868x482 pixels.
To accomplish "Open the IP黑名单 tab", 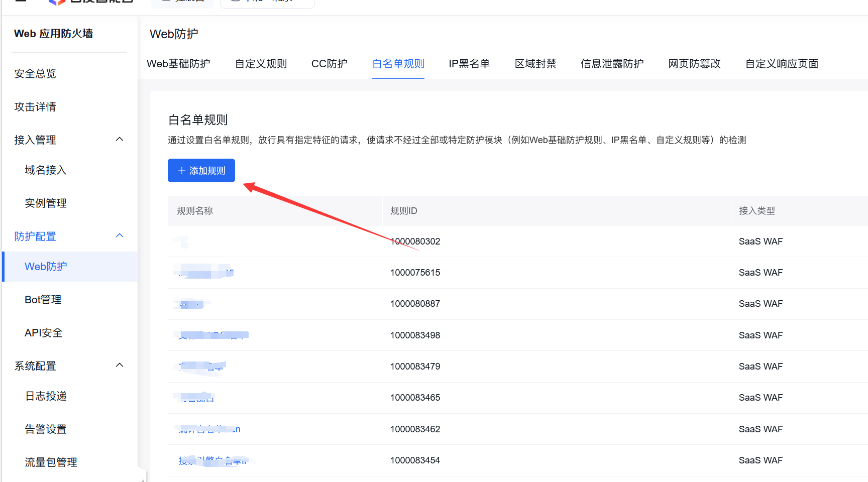I will pos(469,64).
